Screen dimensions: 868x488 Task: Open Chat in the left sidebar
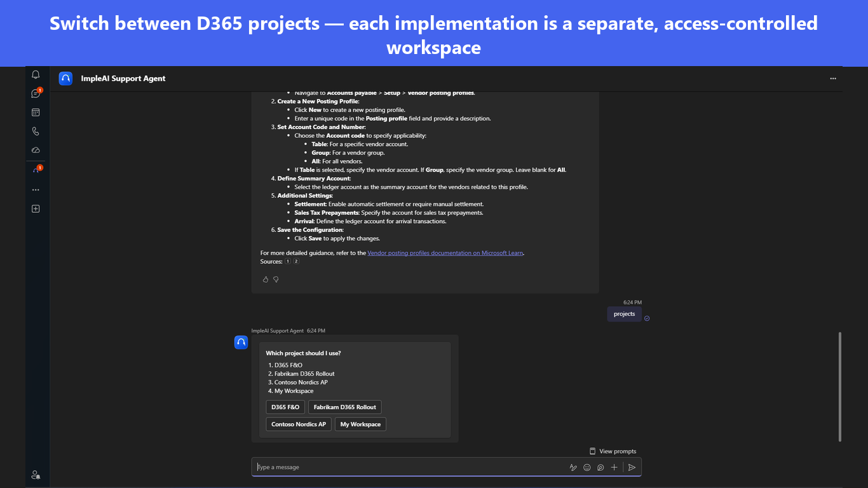(x=36, y=93)
